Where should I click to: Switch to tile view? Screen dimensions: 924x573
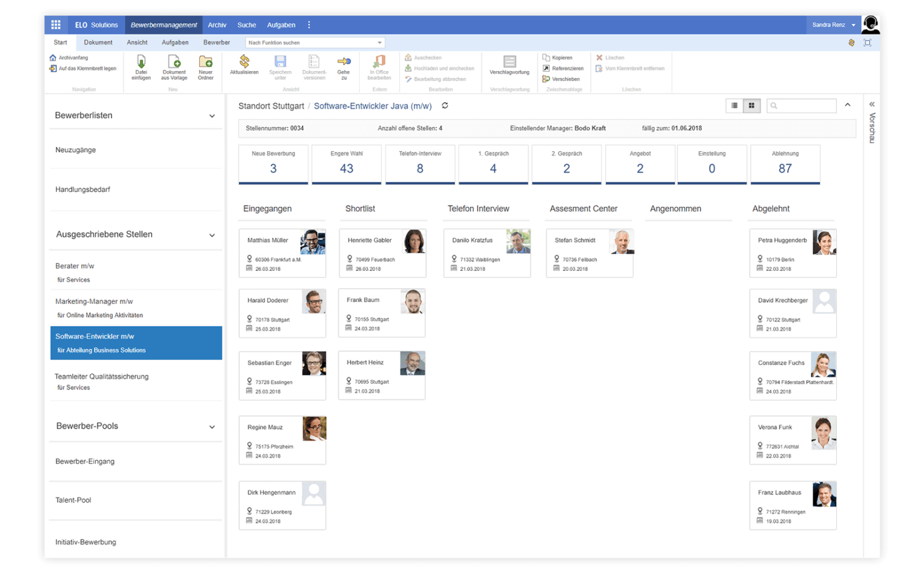[x=752, y=106]
